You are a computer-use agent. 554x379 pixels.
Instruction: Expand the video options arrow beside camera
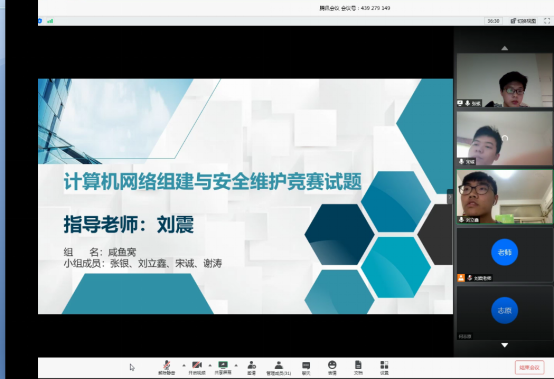click(x=210, y=365)
